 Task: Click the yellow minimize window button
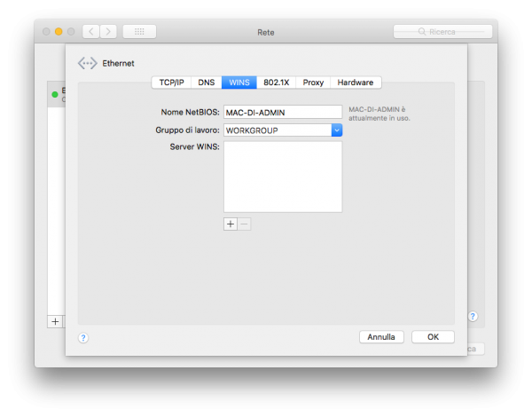coord(59,32)
